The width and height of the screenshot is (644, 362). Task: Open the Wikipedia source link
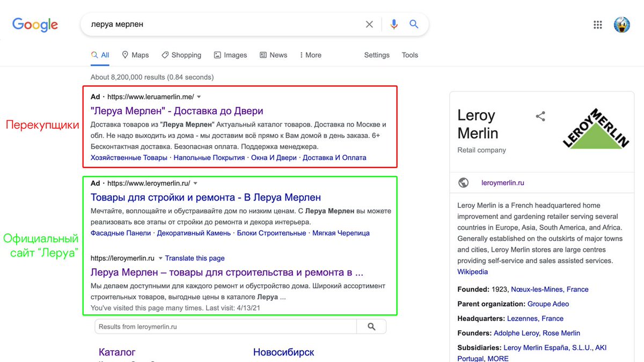pos(473,272)
